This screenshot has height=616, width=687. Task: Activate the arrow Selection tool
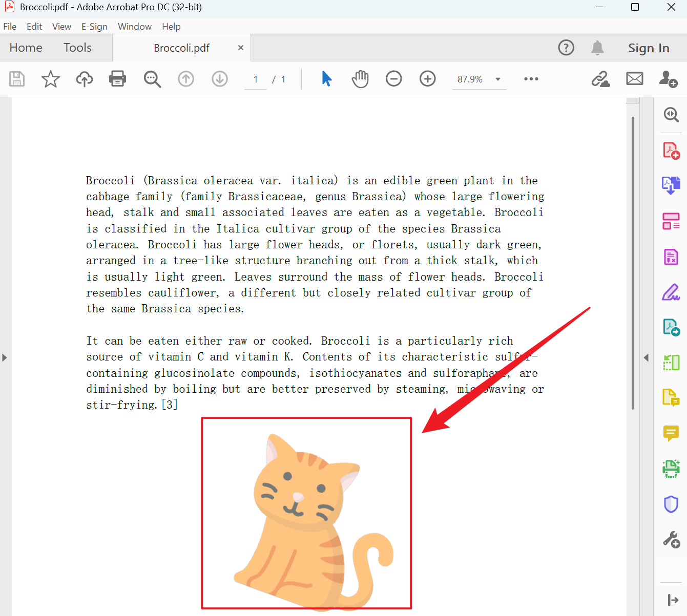[326, 79]
